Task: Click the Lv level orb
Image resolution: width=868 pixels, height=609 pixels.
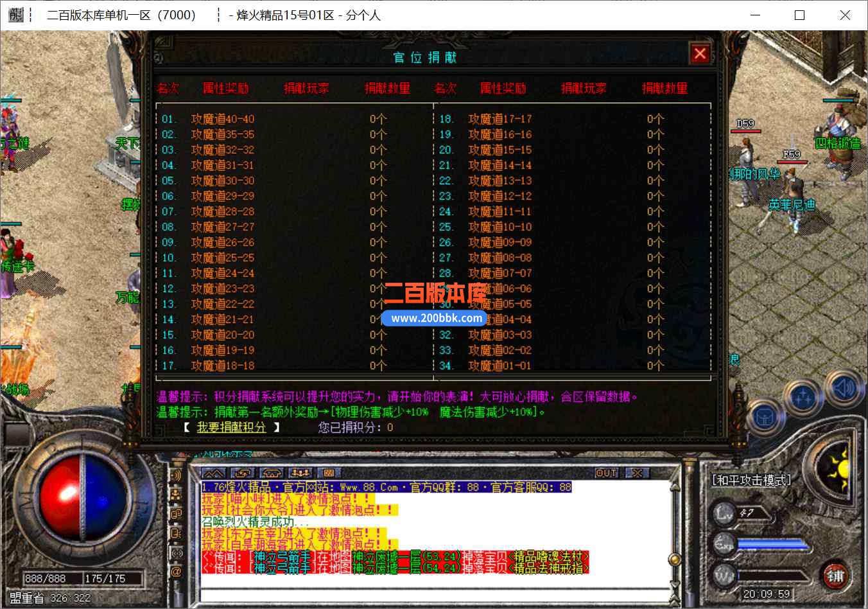Action: [x=724, y=514]
